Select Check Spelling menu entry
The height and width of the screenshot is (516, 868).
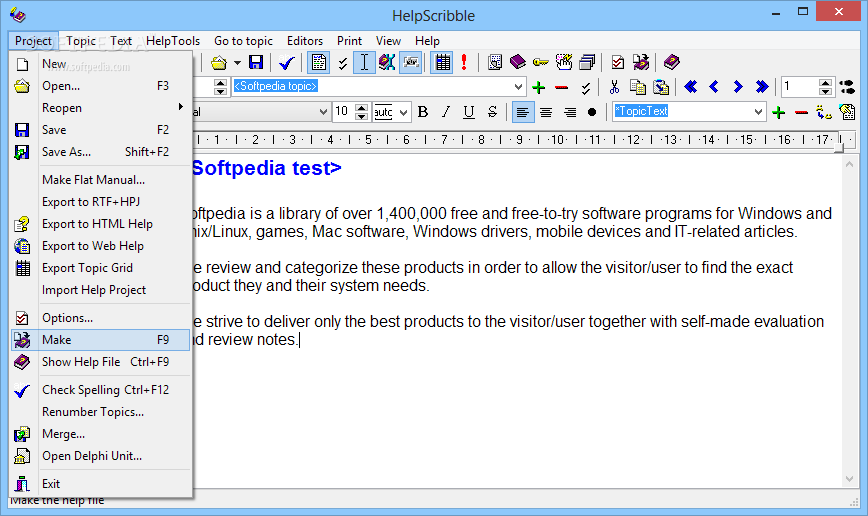[x=100, y=390]
